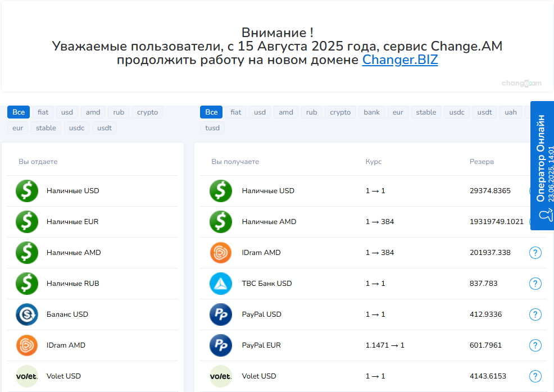
Task: Click reserve value 29374.8365
Action: click(x=490, y=191)
